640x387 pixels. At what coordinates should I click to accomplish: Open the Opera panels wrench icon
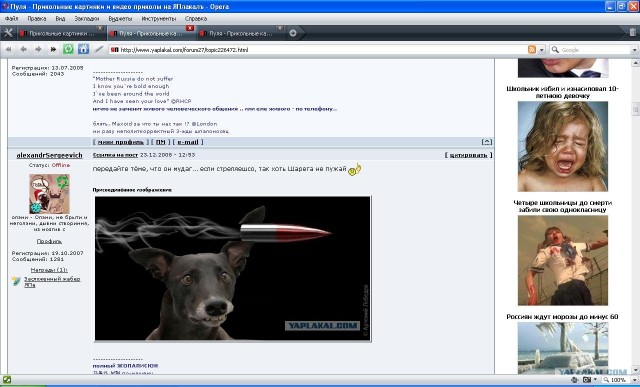8,33
